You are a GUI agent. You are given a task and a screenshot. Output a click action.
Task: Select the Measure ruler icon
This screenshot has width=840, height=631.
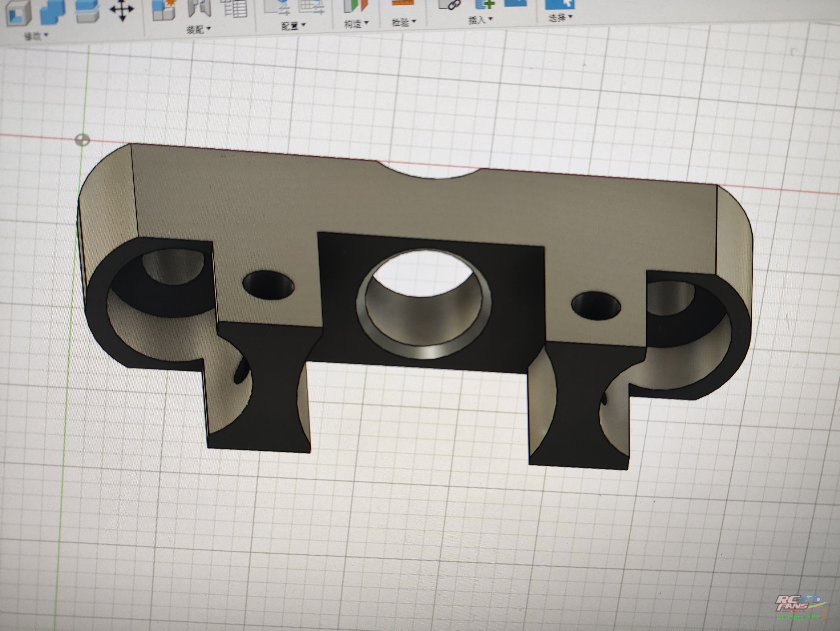[x=403, y=3]
